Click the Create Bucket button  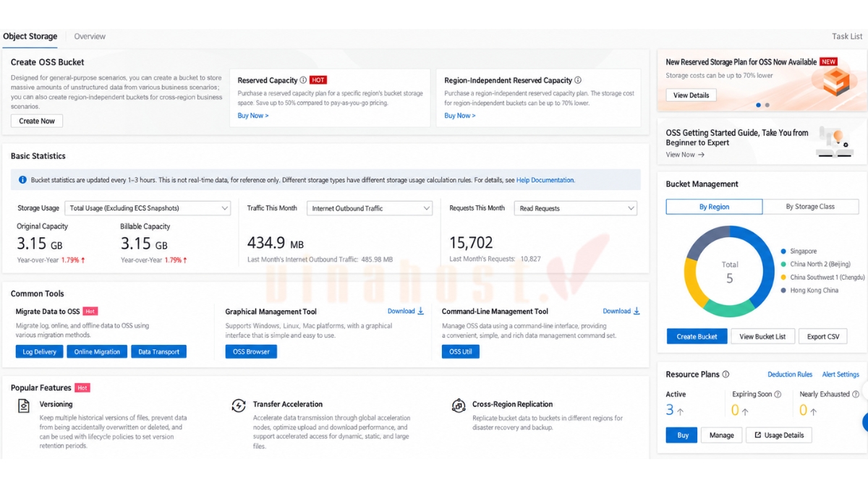coord(697,336)
